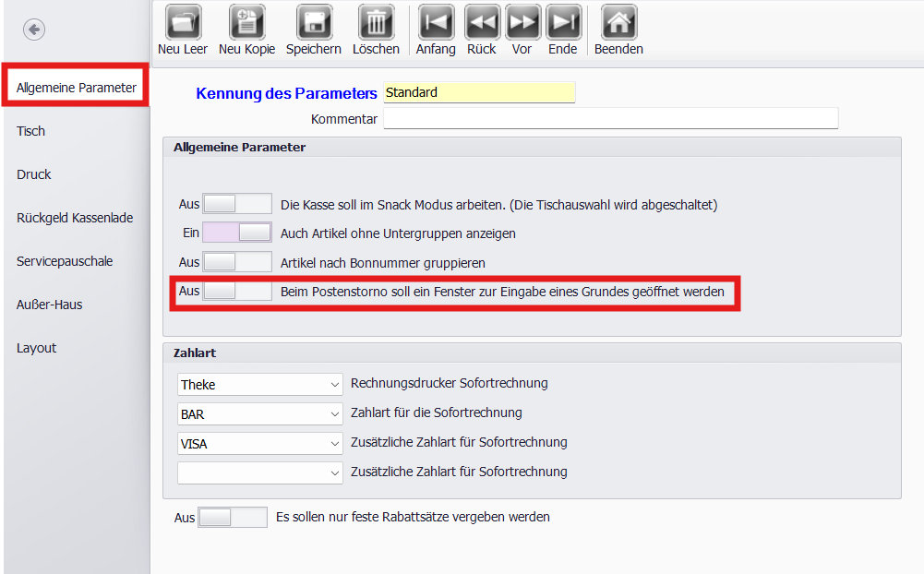Image resolution: width=924 pixels, height=574 pixels.
Task: Delete record via Löschen icon
Action: pyautogui.click(x=376, y=23)
